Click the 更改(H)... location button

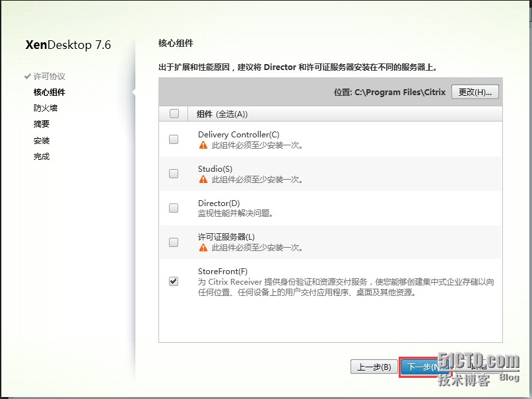(x=475, y=92)
